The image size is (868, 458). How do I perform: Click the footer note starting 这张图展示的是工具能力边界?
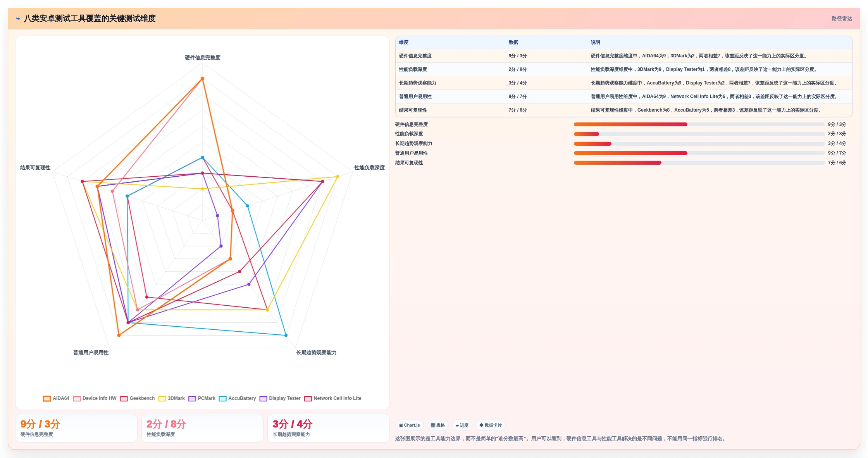[561, 439]
